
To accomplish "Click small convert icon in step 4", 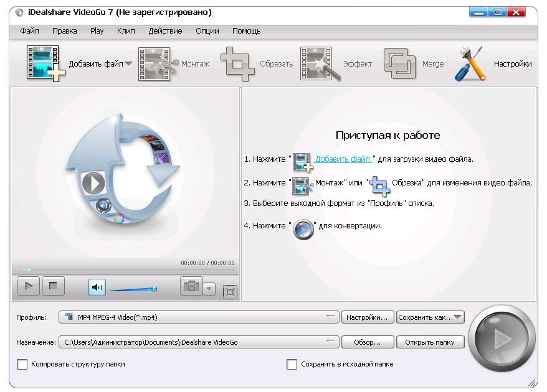I will (x=303, y=229).
